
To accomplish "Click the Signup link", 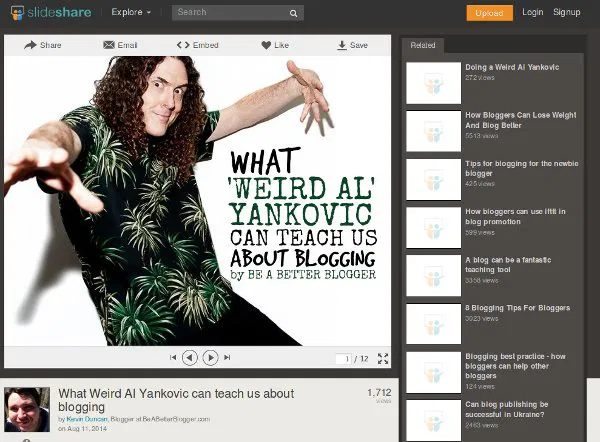I will [x=567, y=13].
